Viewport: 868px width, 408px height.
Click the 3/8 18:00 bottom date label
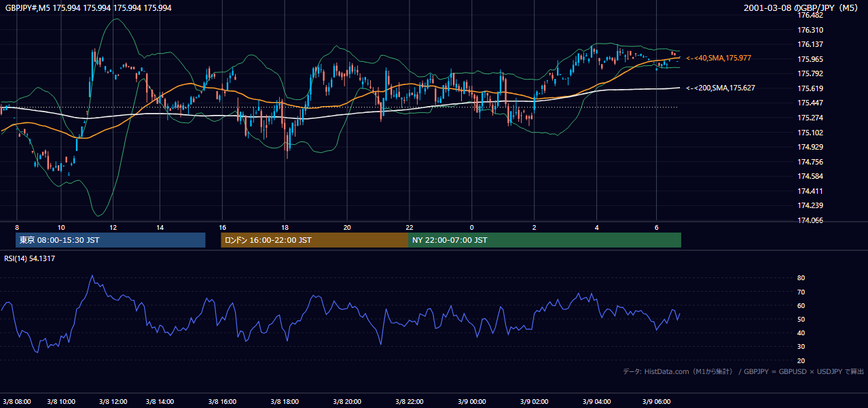coord(285,401)
